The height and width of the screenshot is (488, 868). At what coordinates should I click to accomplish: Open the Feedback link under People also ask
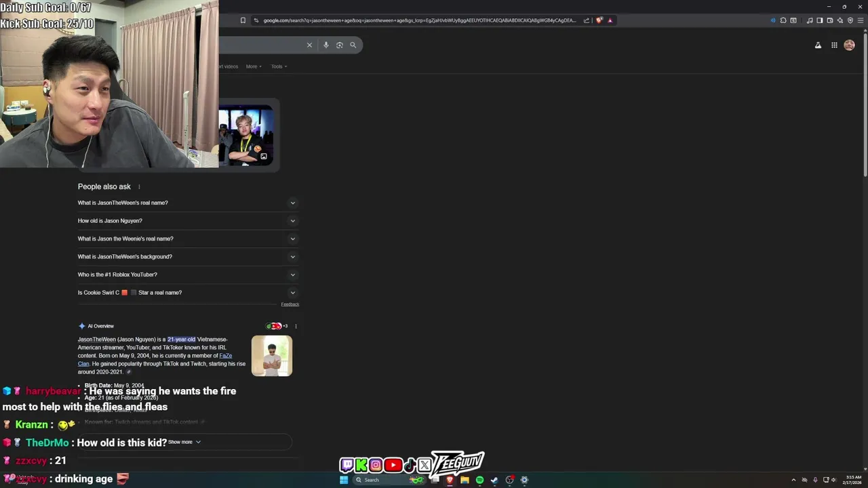tap(290, 304)
